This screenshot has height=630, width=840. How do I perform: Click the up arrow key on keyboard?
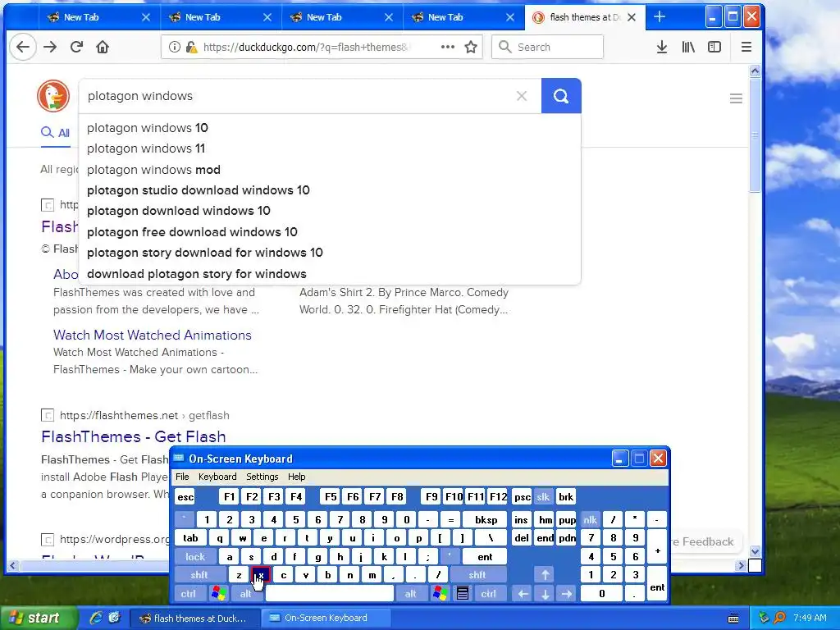(545, 575)
